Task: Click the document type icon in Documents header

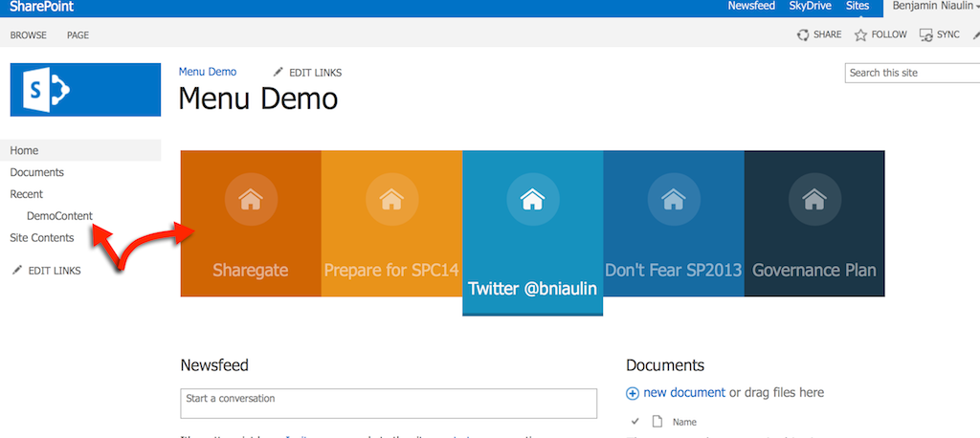Action: tap(657, 421)
